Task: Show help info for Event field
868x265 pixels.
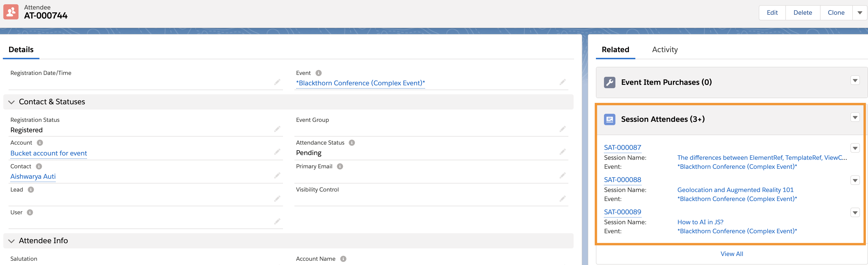Action: click(x=318, y=73)
